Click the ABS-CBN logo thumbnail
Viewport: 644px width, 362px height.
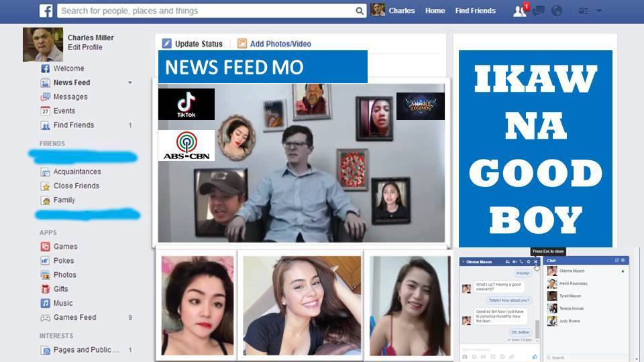[x=186, y=145]
